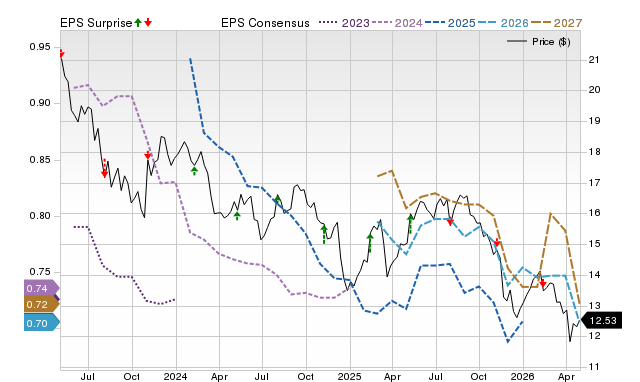
Task: Click the 0.75 EPS axis label
Action: (40, 272)
